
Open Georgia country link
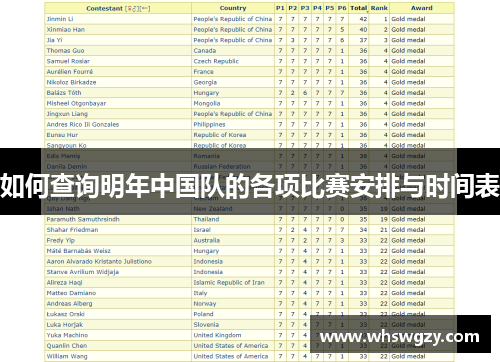click(x=205, y=82)
